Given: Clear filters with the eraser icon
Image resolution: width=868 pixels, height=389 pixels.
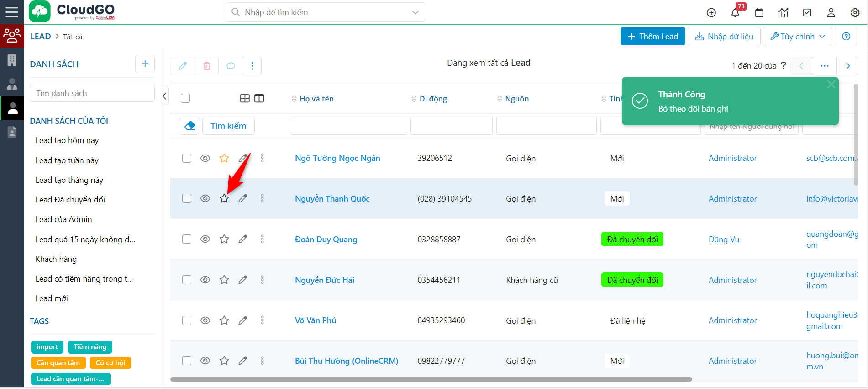Looking at the screenshot, I should tap(189, 126).
